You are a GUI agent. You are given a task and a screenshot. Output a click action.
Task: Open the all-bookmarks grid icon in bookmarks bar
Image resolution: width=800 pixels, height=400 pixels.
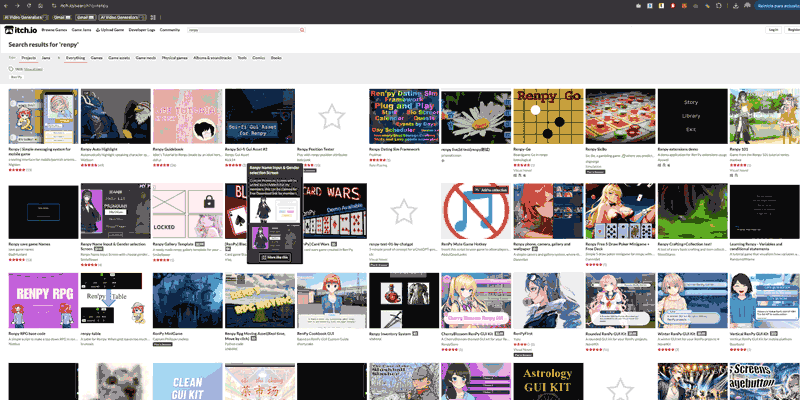(x=153, y=17)
